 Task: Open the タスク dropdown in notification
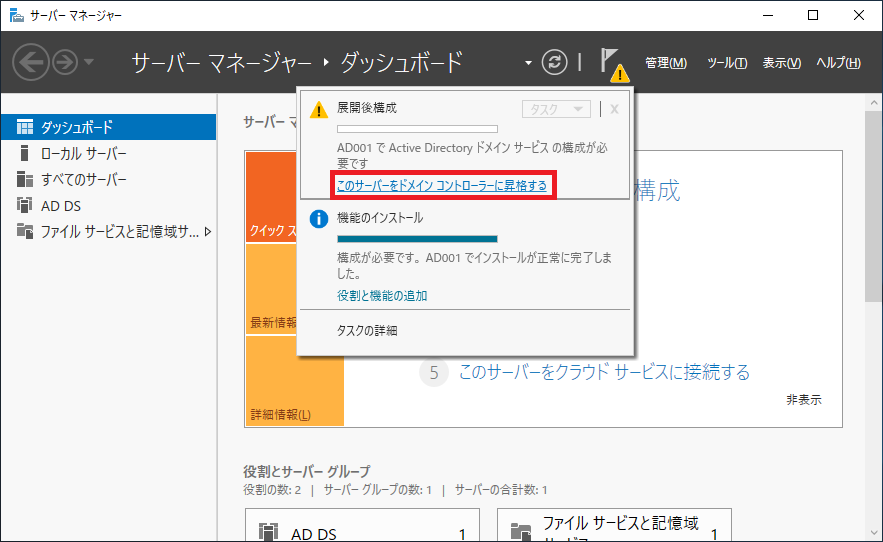(x=556, y=109)
